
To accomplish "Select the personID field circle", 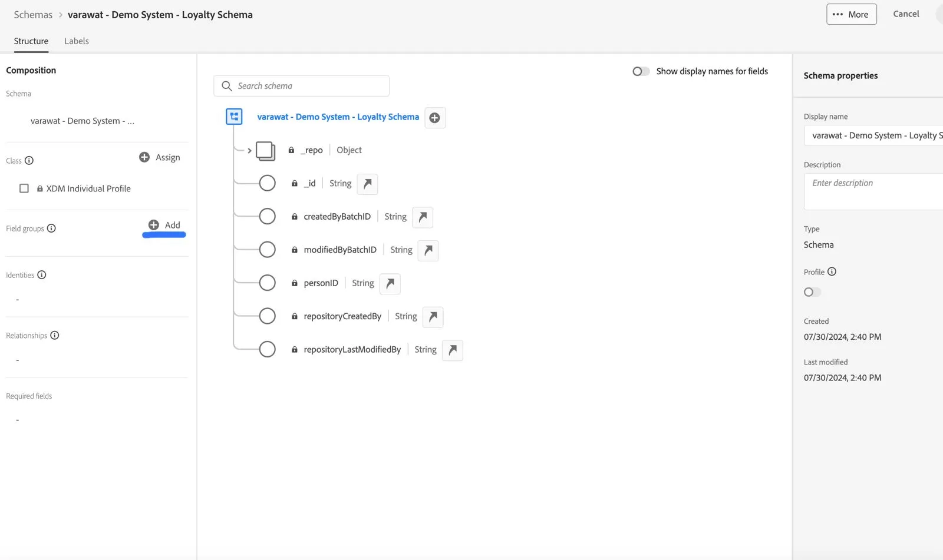I will pos(267,283).
